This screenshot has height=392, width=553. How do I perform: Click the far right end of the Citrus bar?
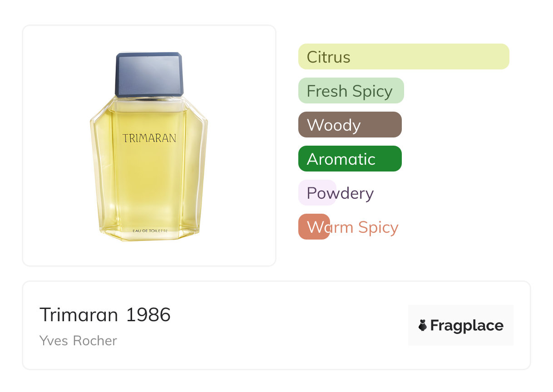(x=503, y=57)
